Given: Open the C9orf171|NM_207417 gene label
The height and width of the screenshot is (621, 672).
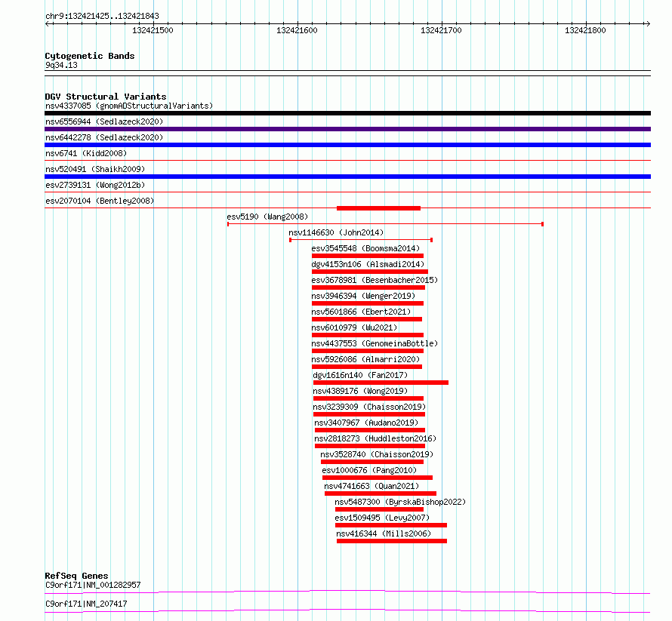Looking at the screenshot, I should tap(86, 604).
